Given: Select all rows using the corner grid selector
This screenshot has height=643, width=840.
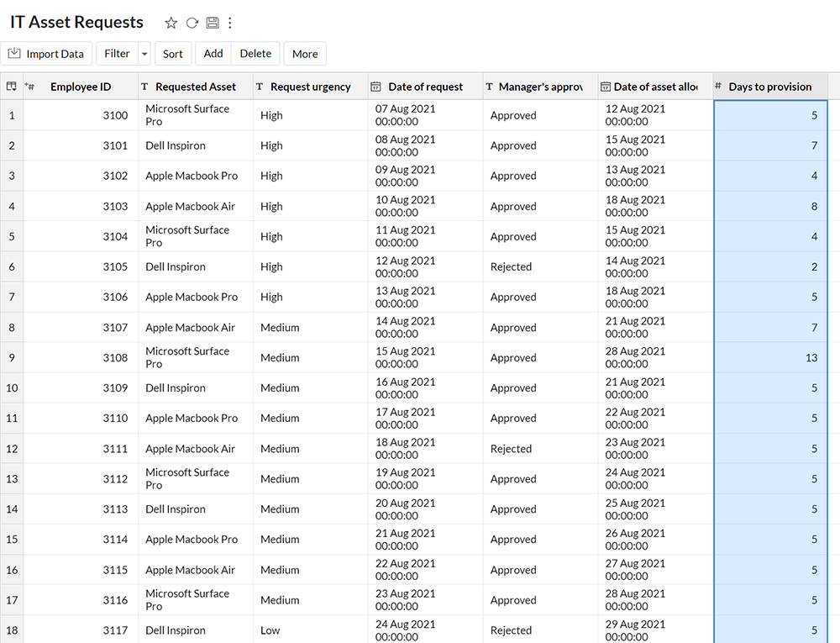Looking at the screenshot, I should [x=11, y=86].
